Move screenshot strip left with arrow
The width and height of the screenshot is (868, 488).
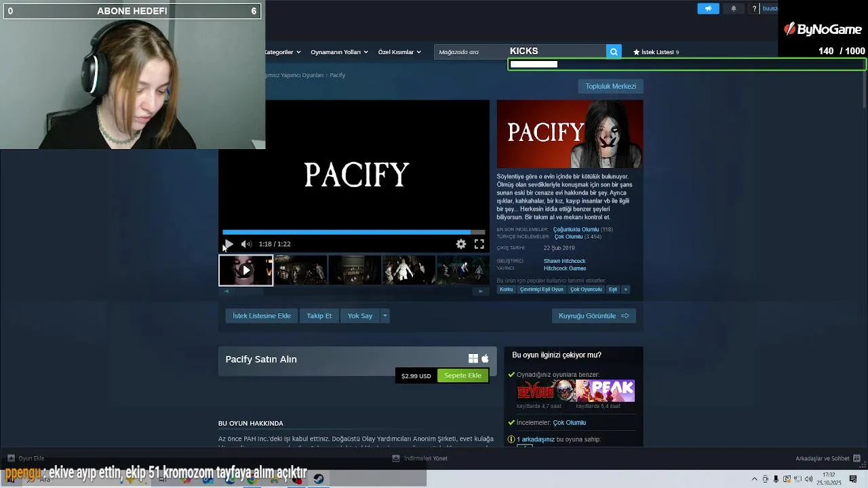click(x=226, y=291)
